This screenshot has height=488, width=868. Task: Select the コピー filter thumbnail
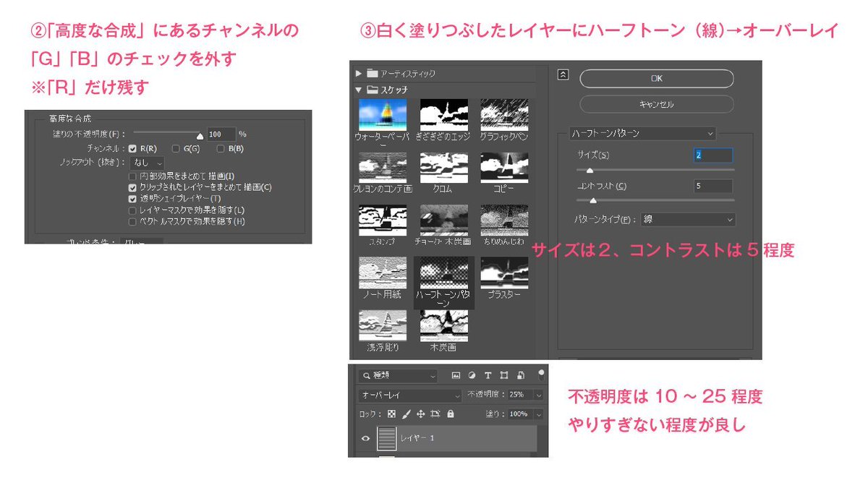pyautogui.click(x=504, y=168)
